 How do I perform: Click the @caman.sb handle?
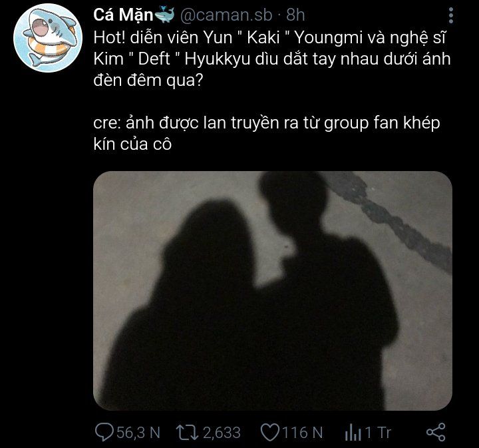(x=226, y=15)
